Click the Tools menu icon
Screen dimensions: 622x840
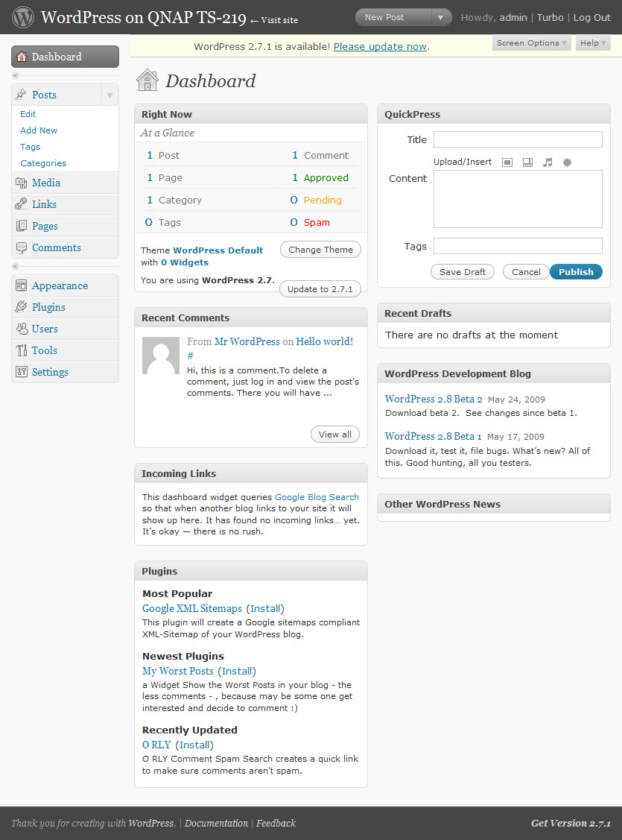point(21,350)
